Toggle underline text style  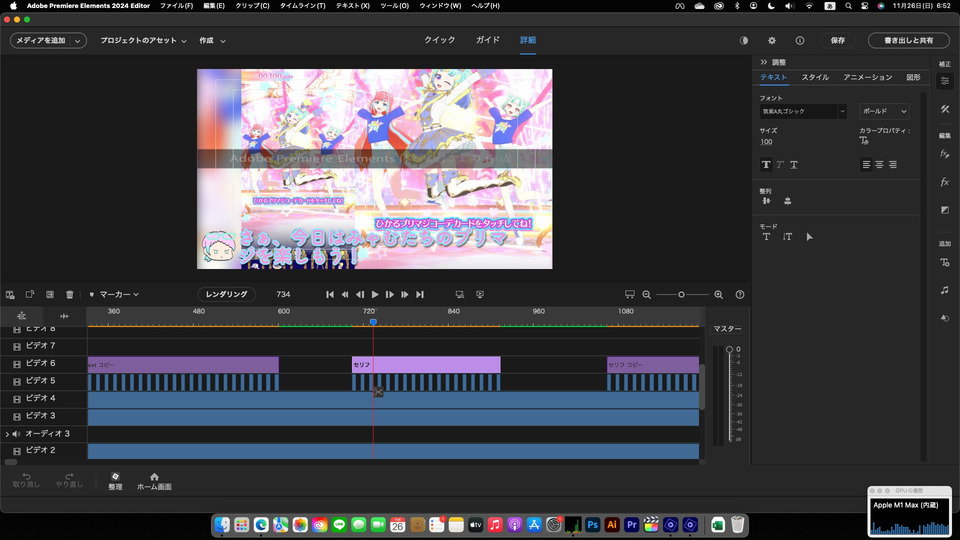tap(794, 165)
